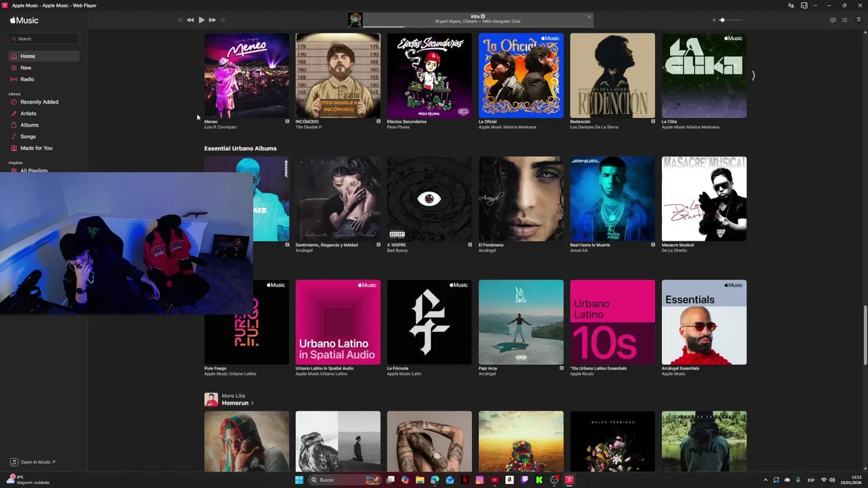
Task: Open the Windows Start button
Action: click(299, 480)
